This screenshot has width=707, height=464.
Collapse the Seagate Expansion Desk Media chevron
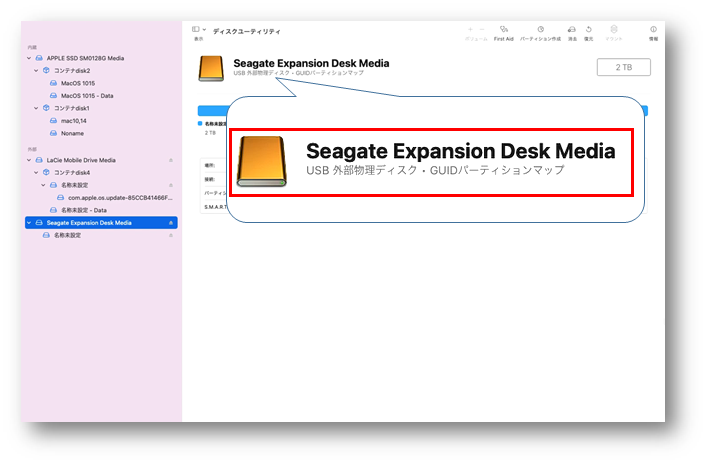[x=29, y=223]
